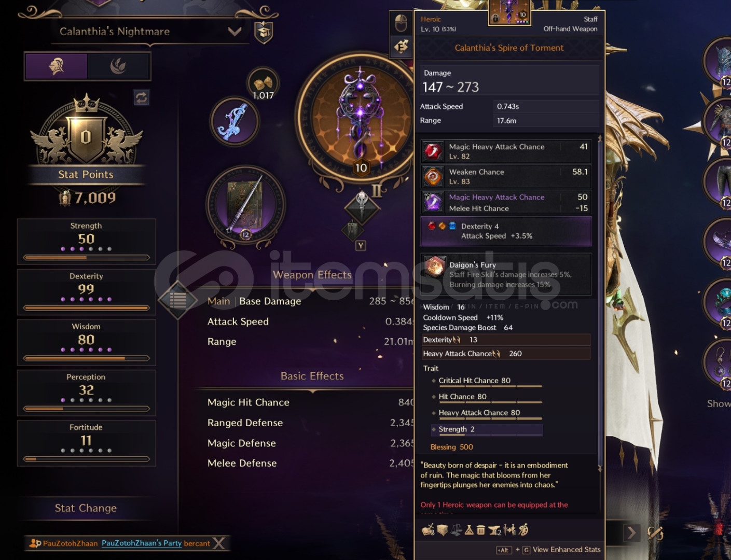Select the blue wand weapon slot
The image size is (731, 560).
(x=235, y=121)
